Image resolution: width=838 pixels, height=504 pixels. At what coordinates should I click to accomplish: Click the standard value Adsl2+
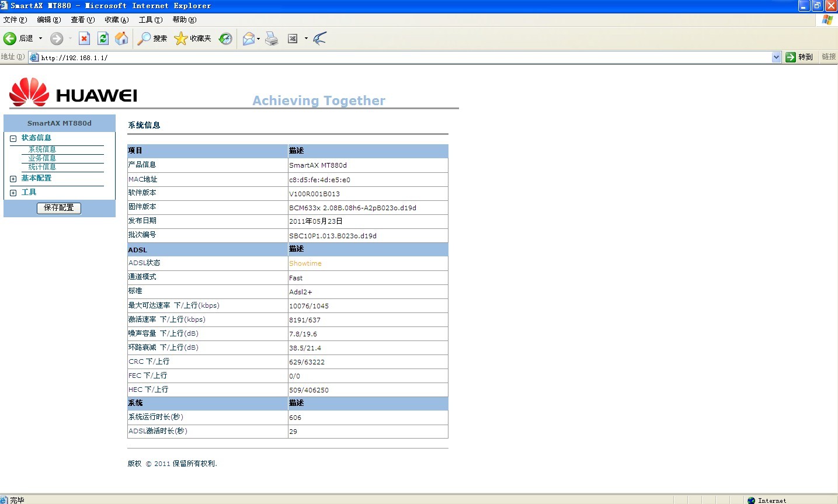pos(301,292)
